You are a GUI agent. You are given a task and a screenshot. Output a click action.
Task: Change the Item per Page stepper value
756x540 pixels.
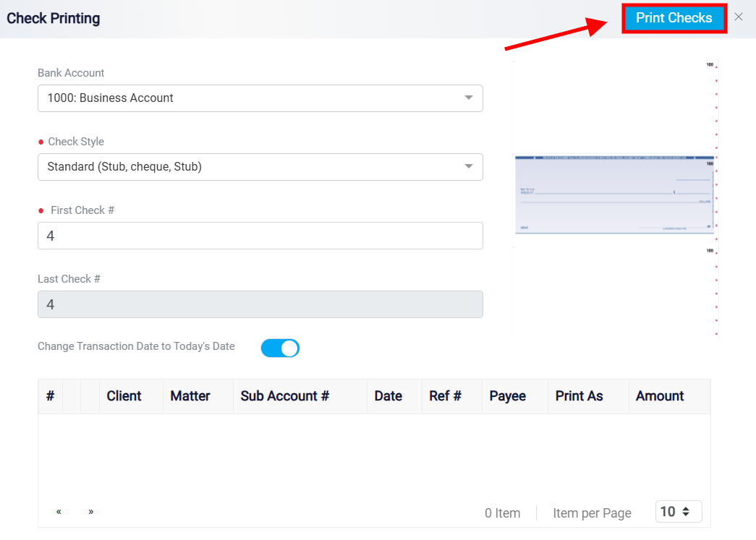(x=679, y=512)
